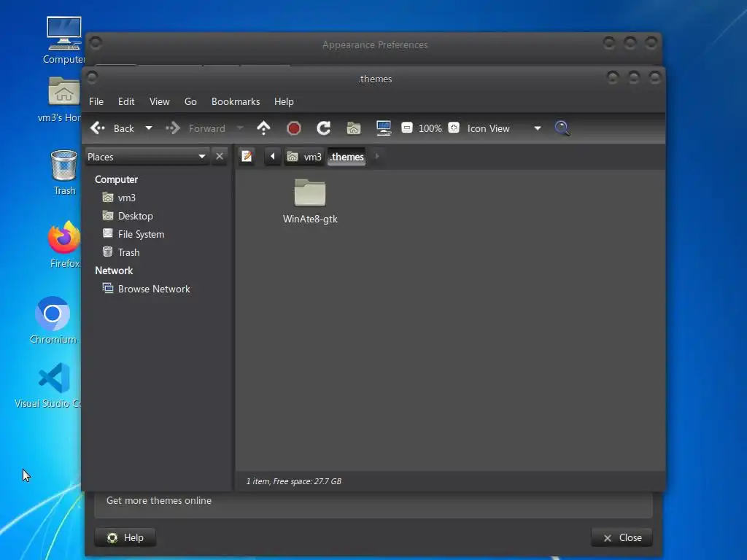Open the Go menu
The height and width of the screenshot is (560, 747).
190,101
